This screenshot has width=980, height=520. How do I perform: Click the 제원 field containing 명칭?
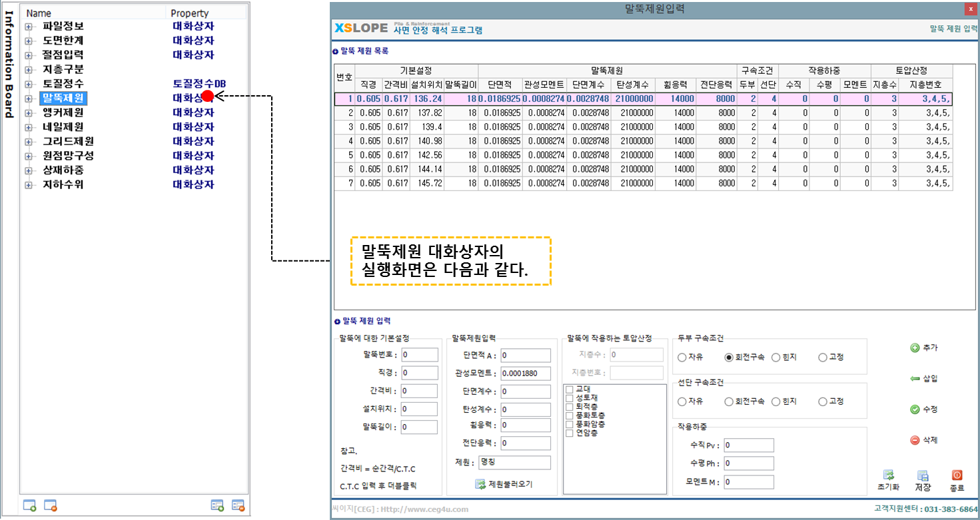point(514,463)
